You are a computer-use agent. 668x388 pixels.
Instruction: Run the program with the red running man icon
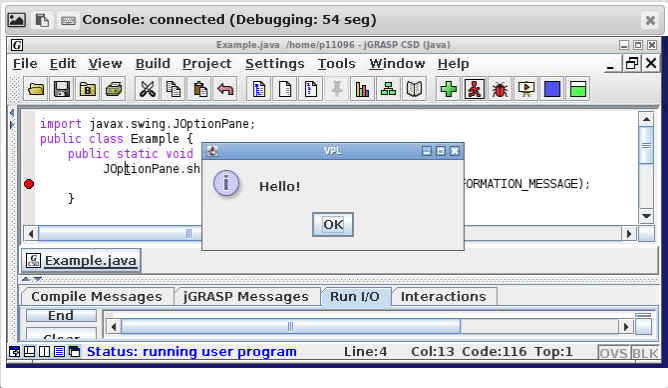click(475, 89)
